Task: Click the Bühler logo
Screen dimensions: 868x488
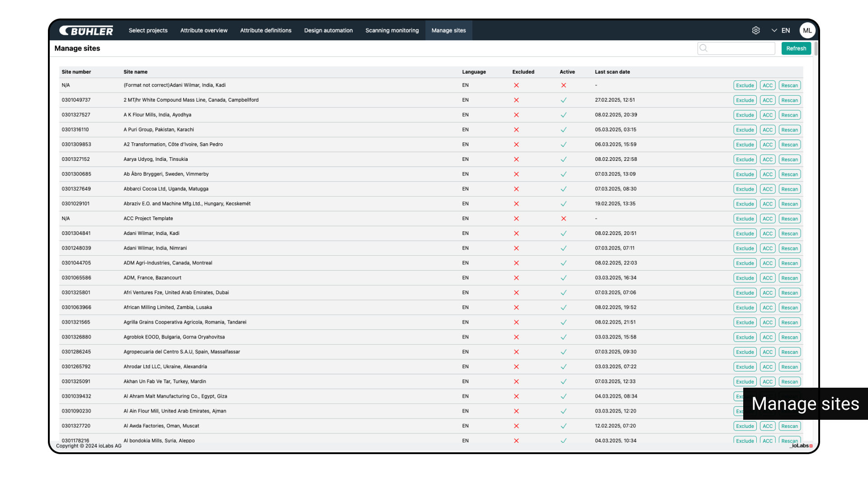Action: click(x=86, y=31)
